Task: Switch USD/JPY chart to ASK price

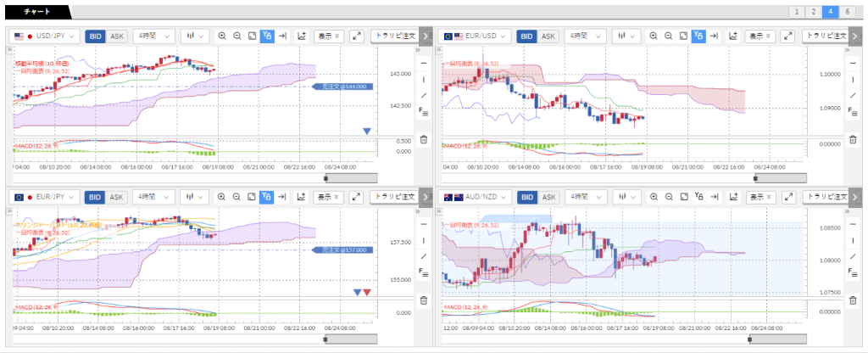Action: [x=117, y=36]
